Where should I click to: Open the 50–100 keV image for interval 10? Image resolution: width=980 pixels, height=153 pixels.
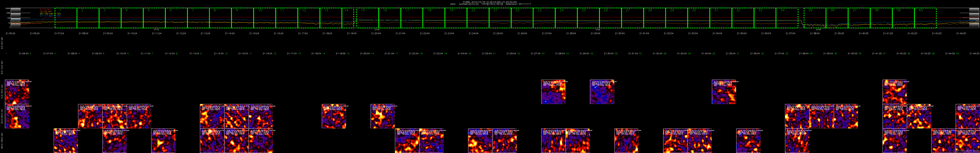click(x=236, y=140)
